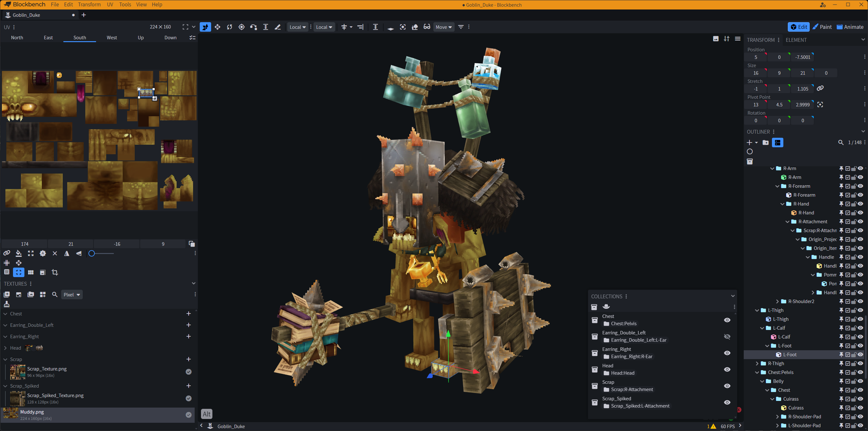Open the Move gizmo mode dropdown
Viewport: 868px width, 431px height.
[444, 27]
